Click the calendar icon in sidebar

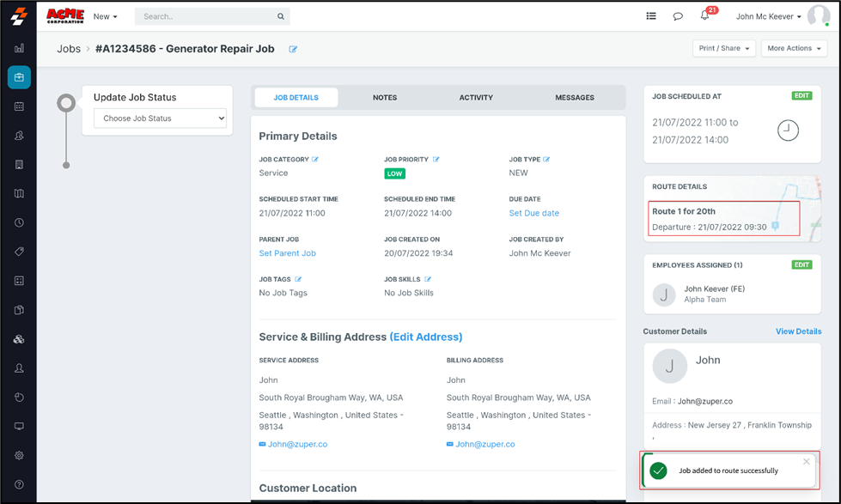tap(19, 106)
